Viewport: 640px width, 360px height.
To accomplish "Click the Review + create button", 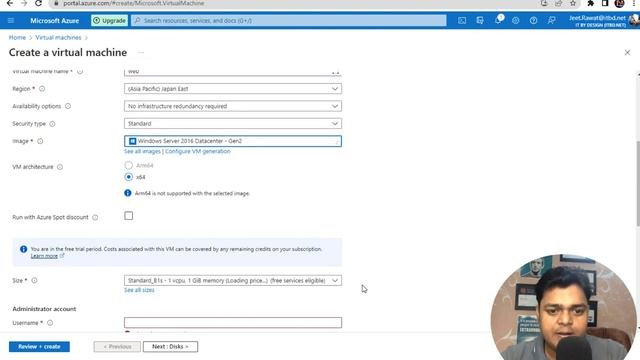I will click(39, 347).
